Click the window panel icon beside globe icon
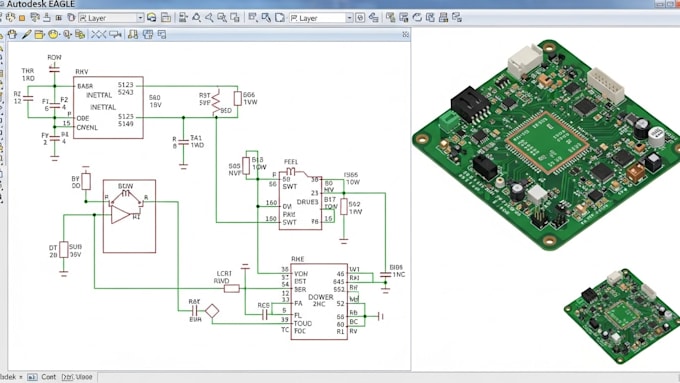Viewport: 680px width, 383px height. click(x=166, y=18)
